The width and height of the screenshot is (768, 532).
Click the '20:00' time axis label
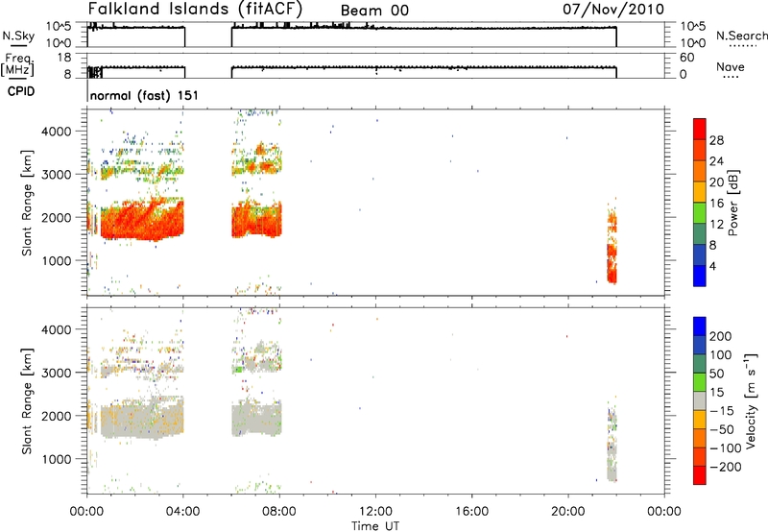pos(568,512)
